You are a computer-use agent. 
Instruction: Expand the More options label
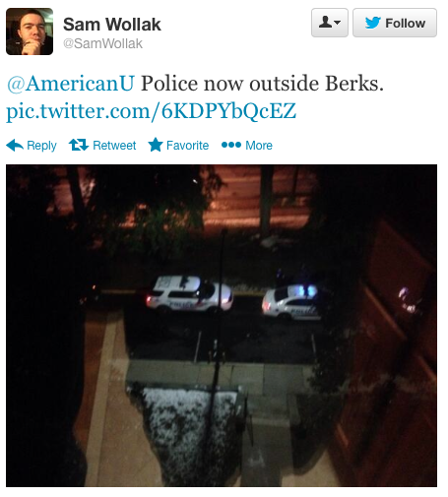coord(259,146)
